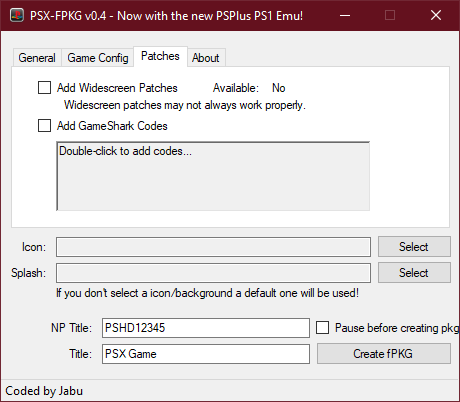Click the Splash path field
This screenshot has height=402, width=460.
213,273
